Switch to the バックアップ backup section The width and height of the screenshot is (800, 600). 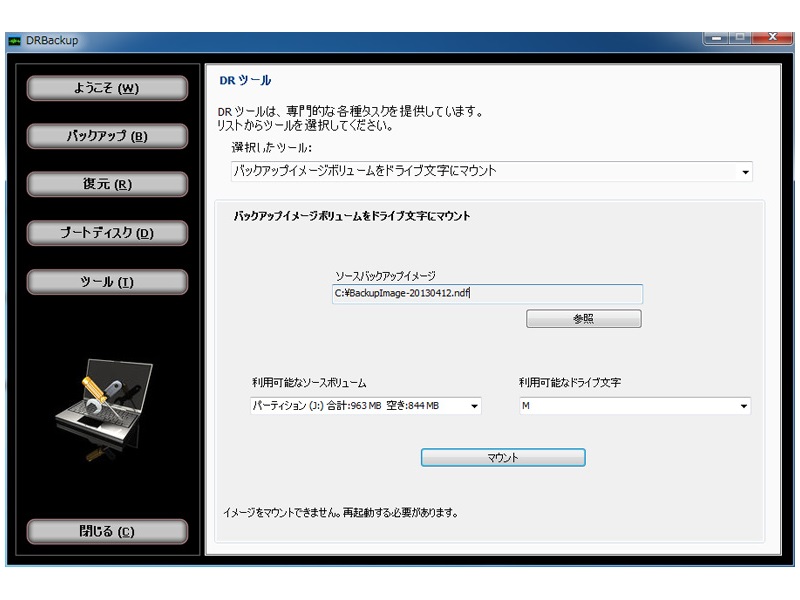pyautogui.click(x=107, y=135)
